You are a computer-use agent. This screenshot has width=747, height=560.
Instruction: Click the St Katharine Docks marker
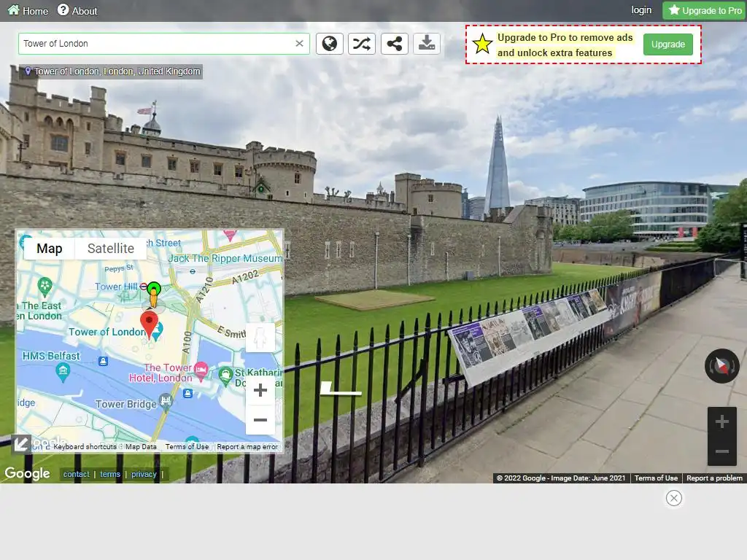225,376
